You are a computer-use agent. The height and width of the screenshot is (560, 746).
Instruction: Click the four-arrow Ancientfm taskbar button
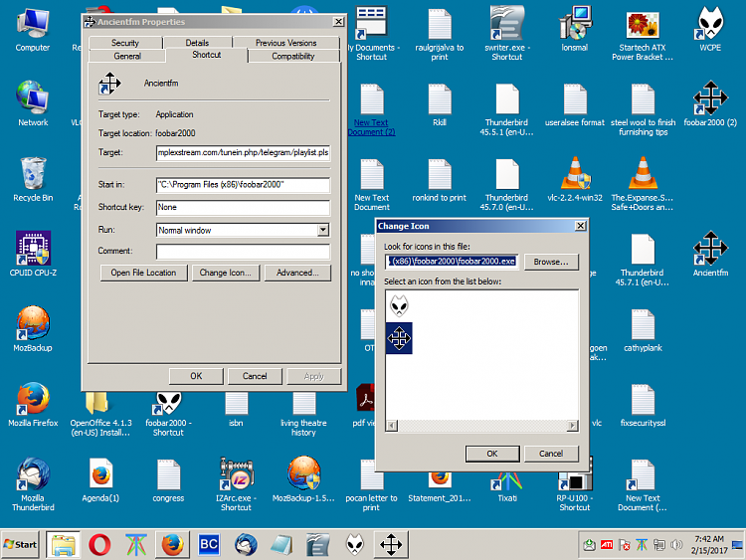[391, 544]
